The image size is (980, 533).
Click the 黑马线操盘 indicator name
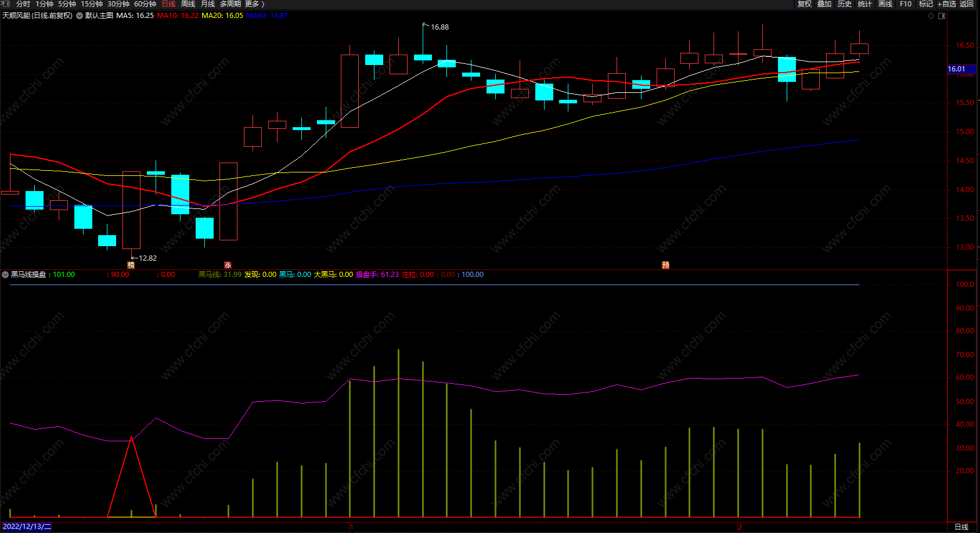28,275
